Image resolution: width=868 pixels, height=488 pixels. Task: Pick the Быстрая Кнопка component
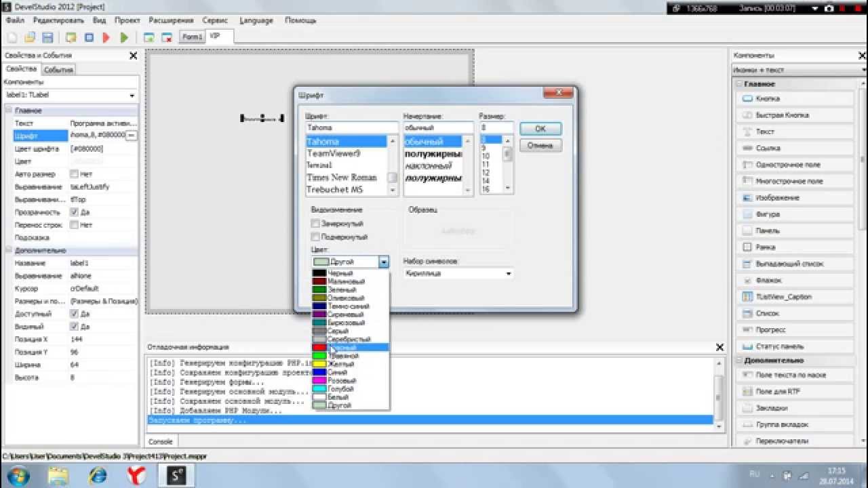click(795, 115)
